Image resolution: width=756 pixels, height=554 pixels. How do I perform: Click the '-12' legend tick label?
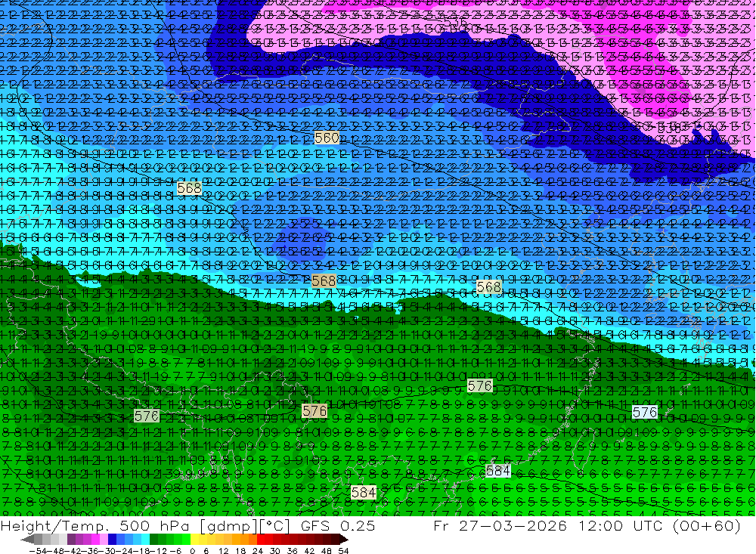point(158,551)
